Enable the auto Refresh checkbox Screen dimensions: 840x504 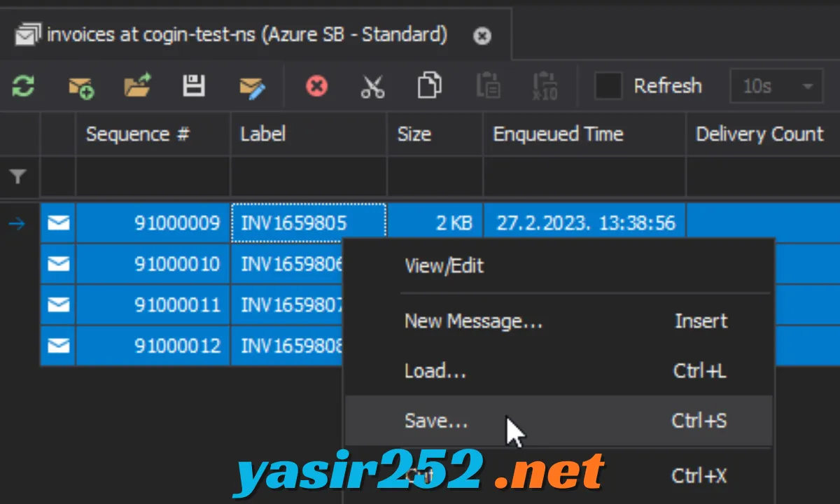(608, 86)
